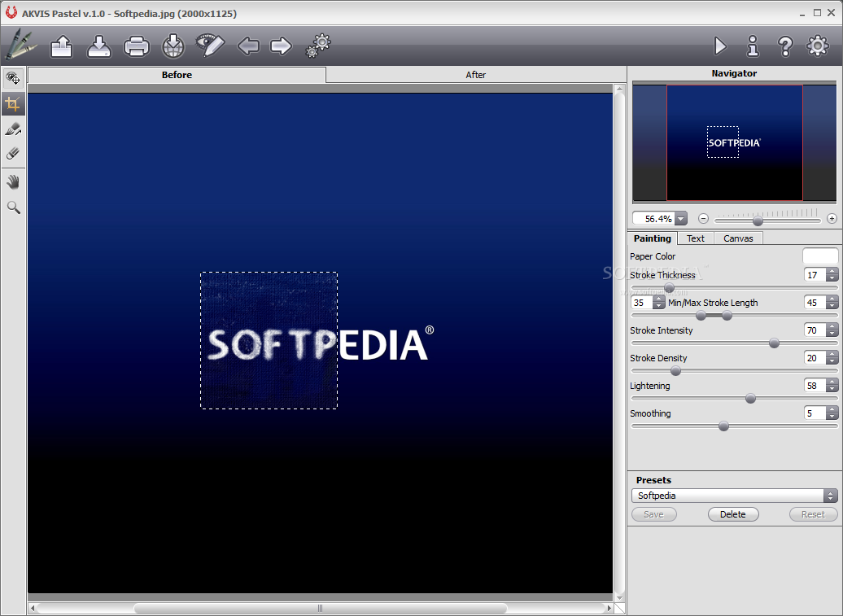Change Stroke Intensity with its stepper arrows
Screen dimensions: 843x616
coord(832,330)
